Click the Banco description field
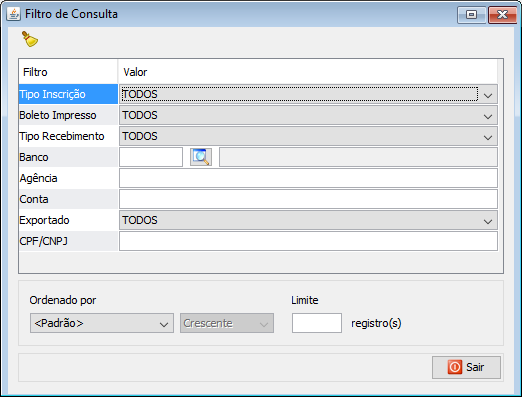The height and width of the screenshot is (397, 522). 358,157
